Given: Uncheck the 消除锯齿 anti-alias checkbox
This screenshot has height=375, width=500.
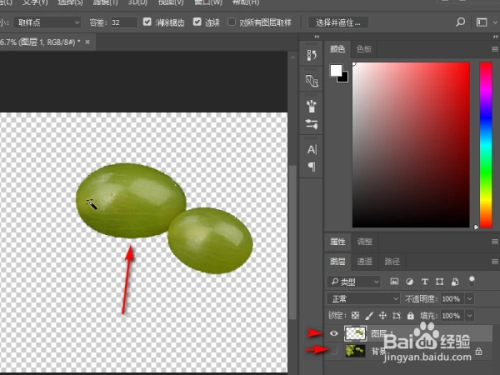Looking at the screenshot, I should (x=147, y=22).
